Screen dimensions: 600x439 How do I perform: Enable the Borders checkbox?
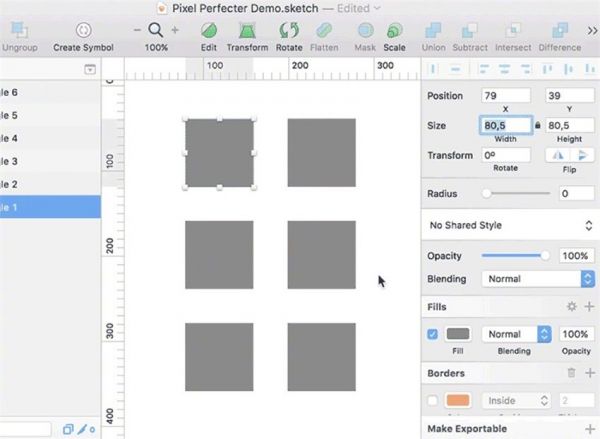(432, 400)
